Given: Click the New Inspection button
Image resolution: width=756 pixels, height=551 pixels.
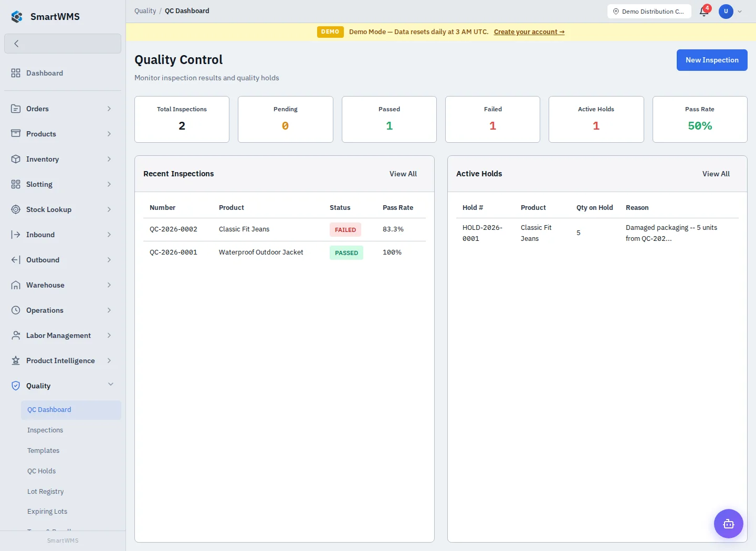Looking at the screenshot, I should coord(712,60).
